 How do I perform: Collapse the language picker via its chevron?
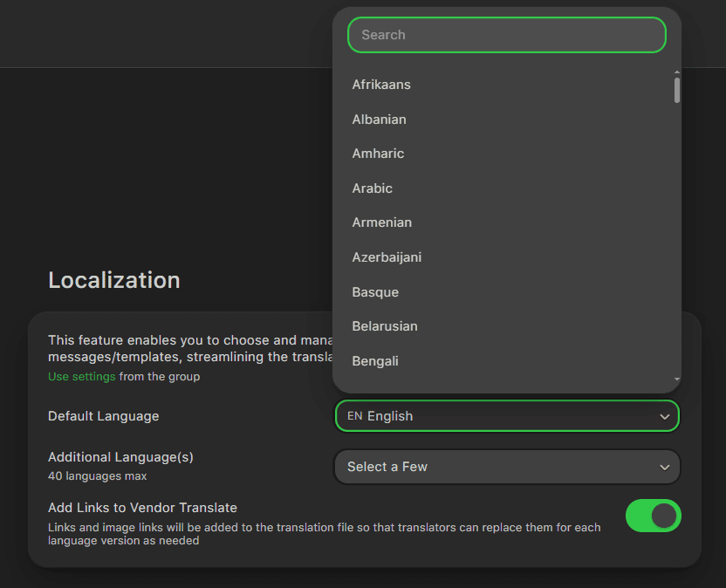pyautogui.click(x=664, y=416)
